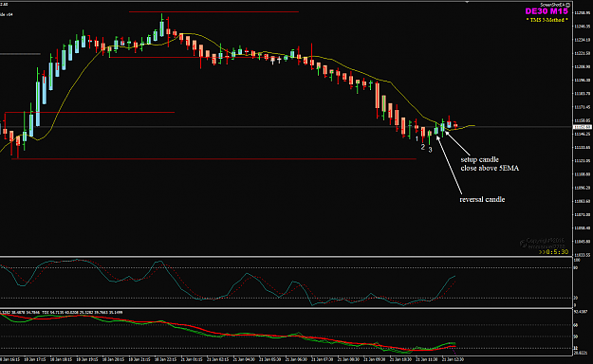Click the yellow 0:5:30 candle countdown timer
The height and width of the screenshot is (364, 593).
554,252
